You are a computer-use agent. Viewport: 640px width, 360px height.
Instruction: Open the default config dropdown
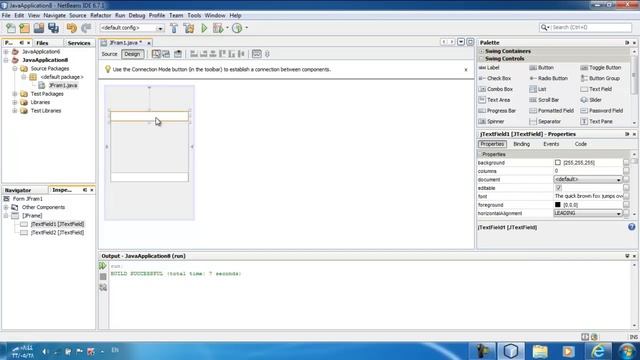coord(160,28)
